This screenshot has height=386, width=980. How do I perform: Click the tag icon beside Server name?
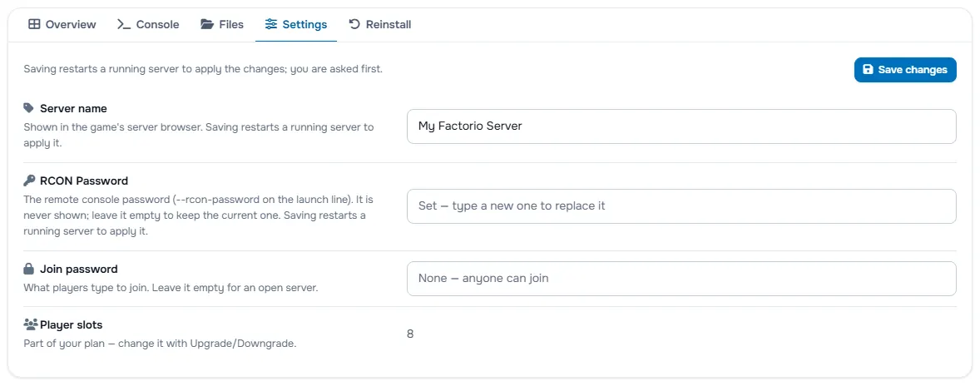click(x=29, y=108)
